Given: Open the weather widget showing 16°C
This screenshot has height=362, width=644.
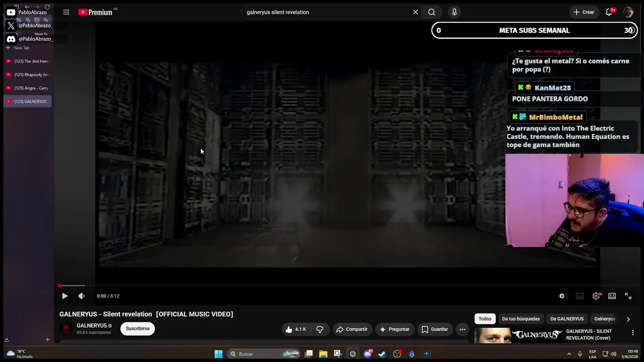Looking at the screenshot, I should pos(19,354).
